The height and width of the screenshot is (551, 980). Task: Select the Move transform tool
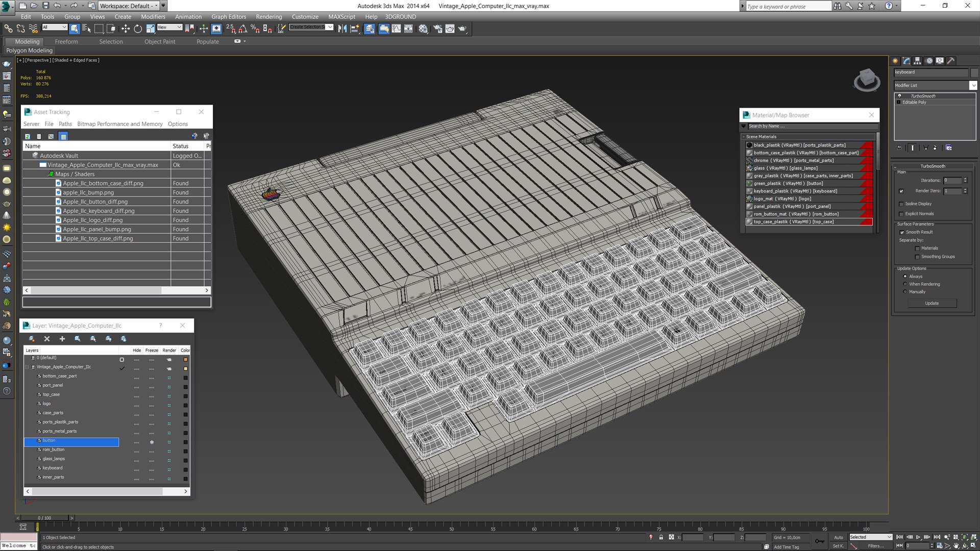coord(126,29)
